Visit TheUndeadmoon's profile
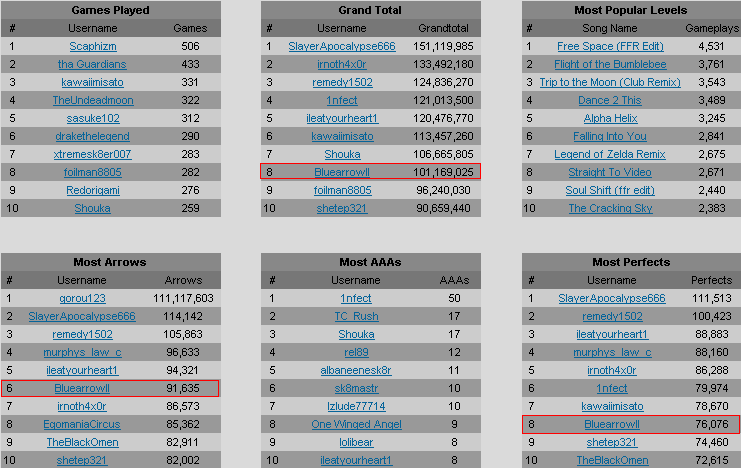741x468 pixels. (92, 100)
